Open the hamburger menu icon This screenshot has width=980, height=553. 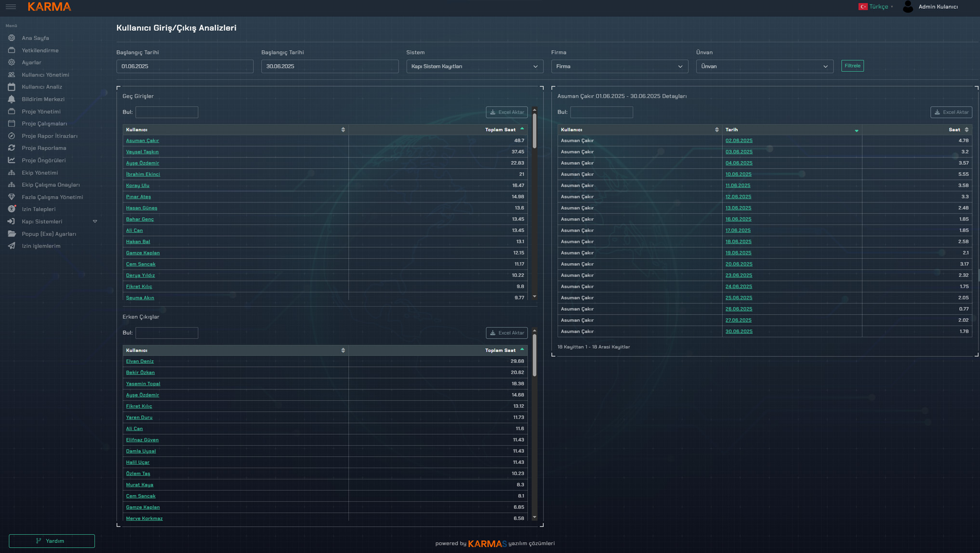pyautogui.click(x=11, y=7)
